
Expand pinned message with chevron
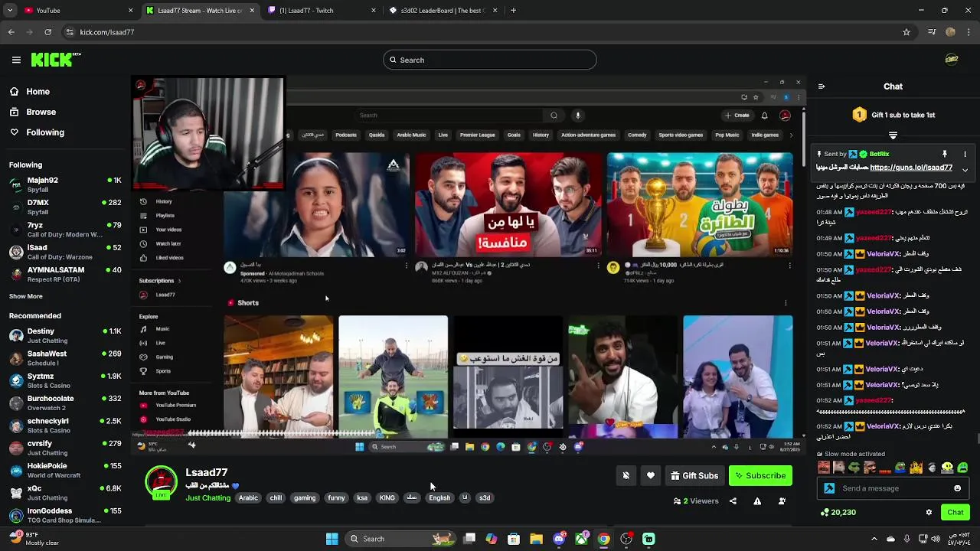965,170
